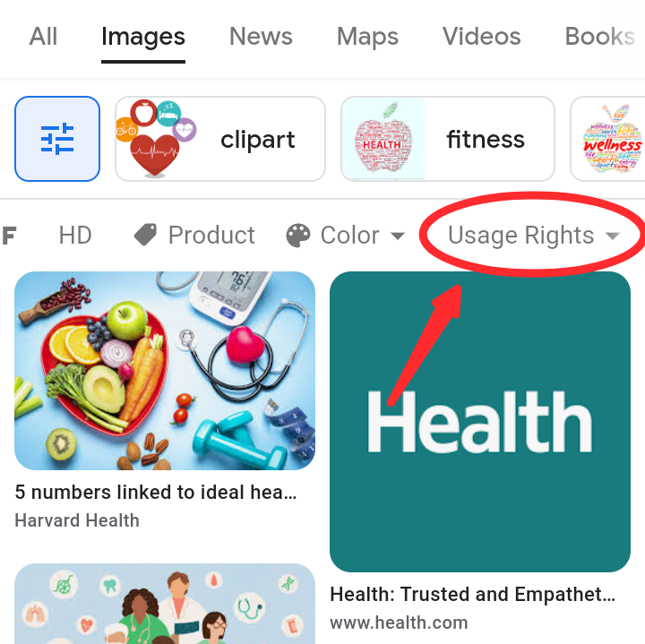Screen dimensions: 645x644
Task: Switch to the Videos tab
Action: tap(482, 36)
